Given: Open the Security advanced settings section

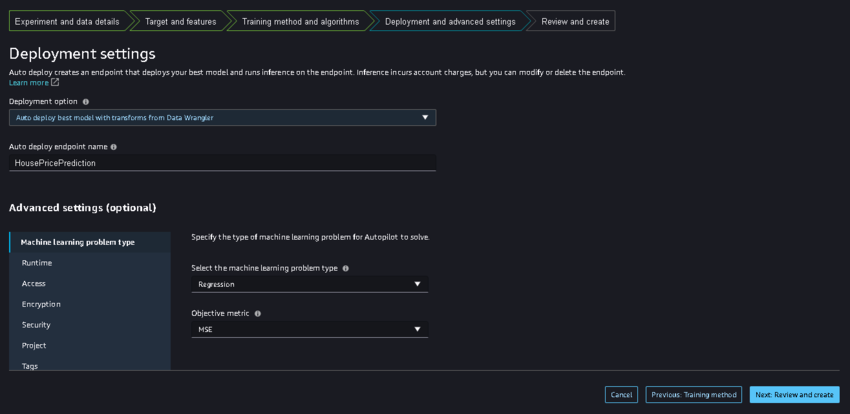Looking at the screenshot, I should click(x=90, y=325).
